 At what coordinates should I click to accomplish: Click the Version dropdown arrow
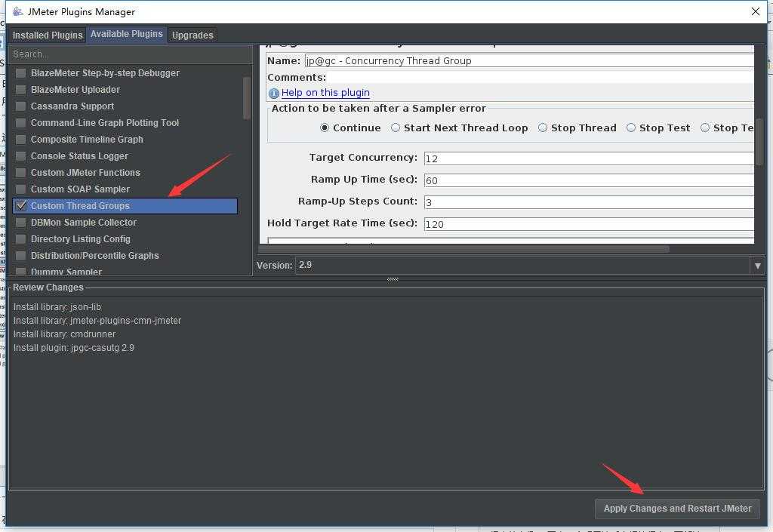757,266
